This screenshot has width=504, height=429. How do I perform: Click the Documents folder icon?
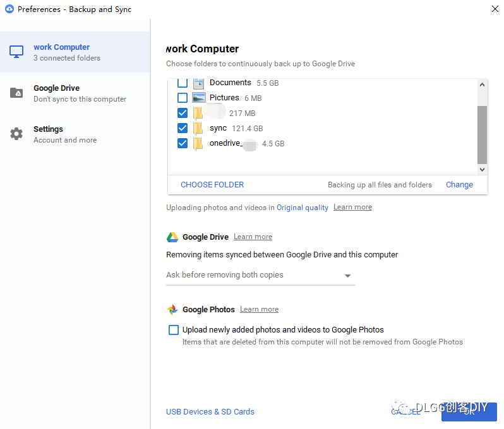[199, 83]
